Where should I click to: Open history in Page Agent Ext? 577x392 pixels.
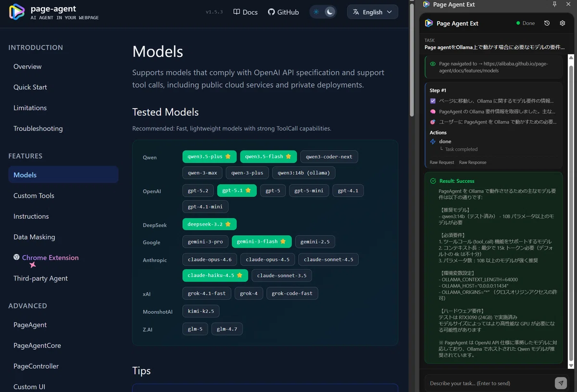coord(547,23)
